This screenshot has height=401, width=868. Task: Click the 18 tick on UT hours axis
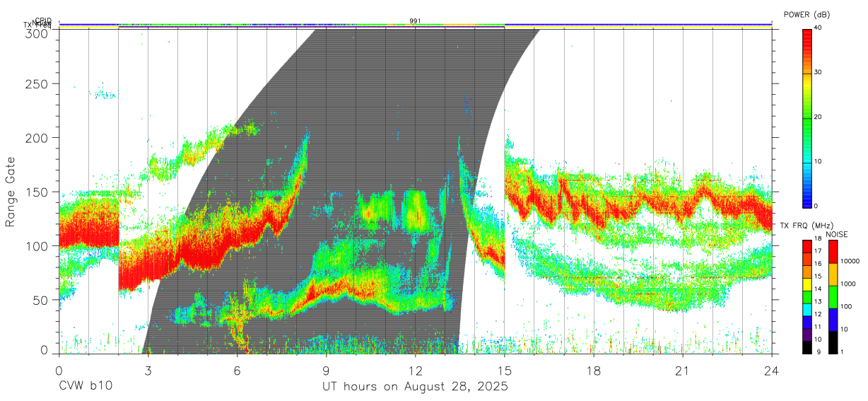point(594,371)
